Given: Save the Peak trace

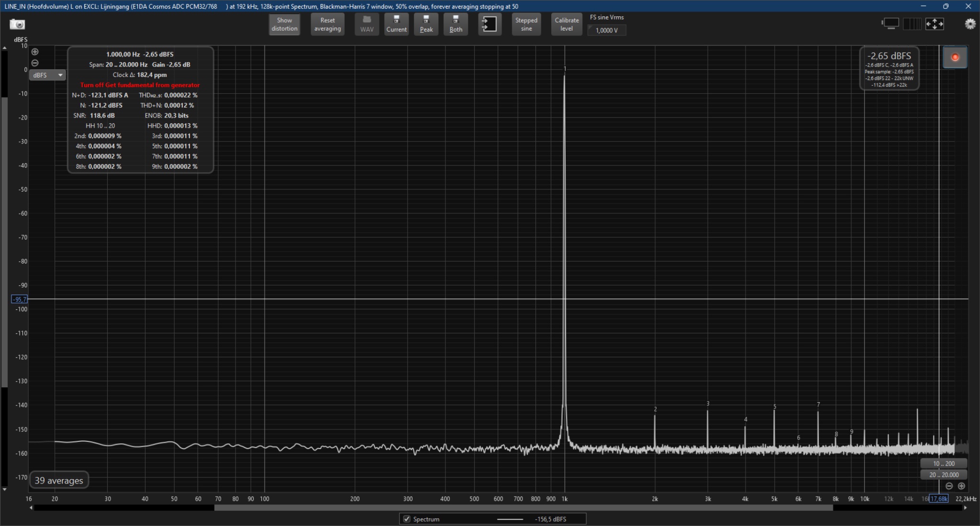Looking at the screenshot, I should click(x=426, y=24).
